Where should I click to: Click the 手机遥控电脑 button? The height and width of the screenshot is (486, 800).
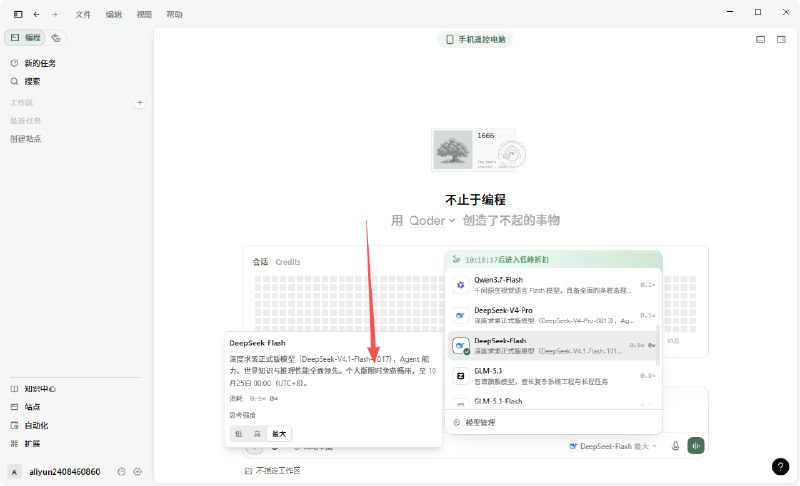pos(476,39)
